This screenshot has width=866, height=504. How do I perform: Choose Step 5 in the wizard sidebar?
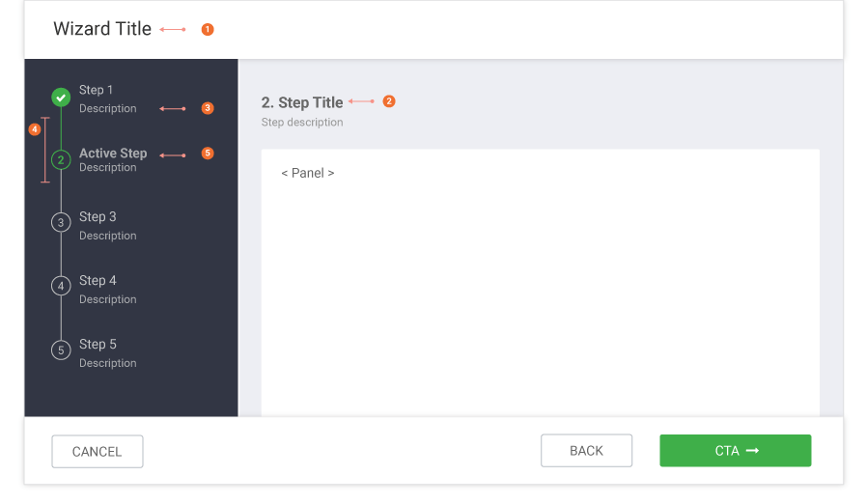[98, 344]
